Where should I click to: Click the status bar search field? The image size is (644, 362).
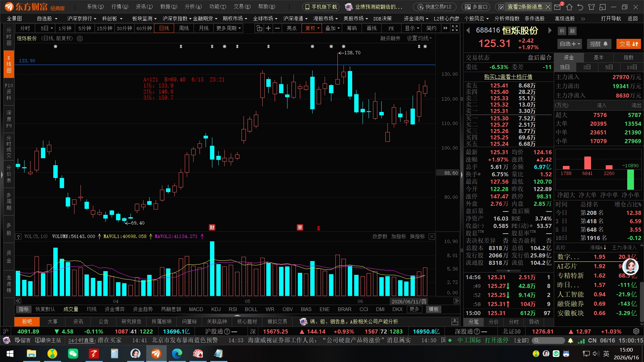pos(549,341)
